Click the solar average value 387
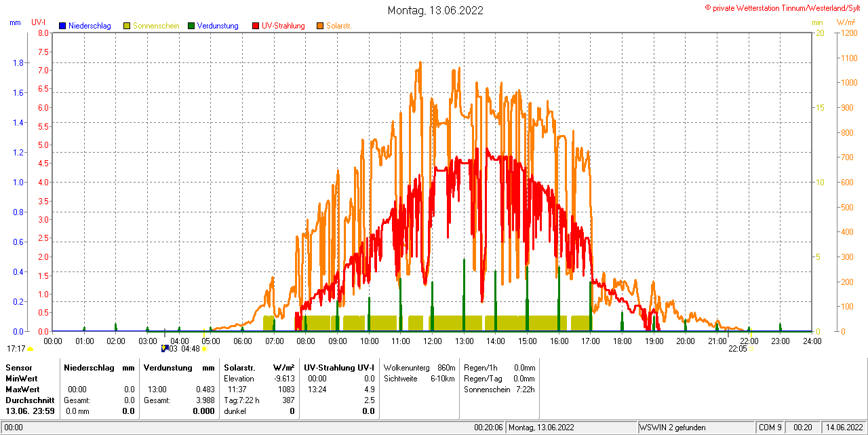868x435 pixels. (288, 400)
